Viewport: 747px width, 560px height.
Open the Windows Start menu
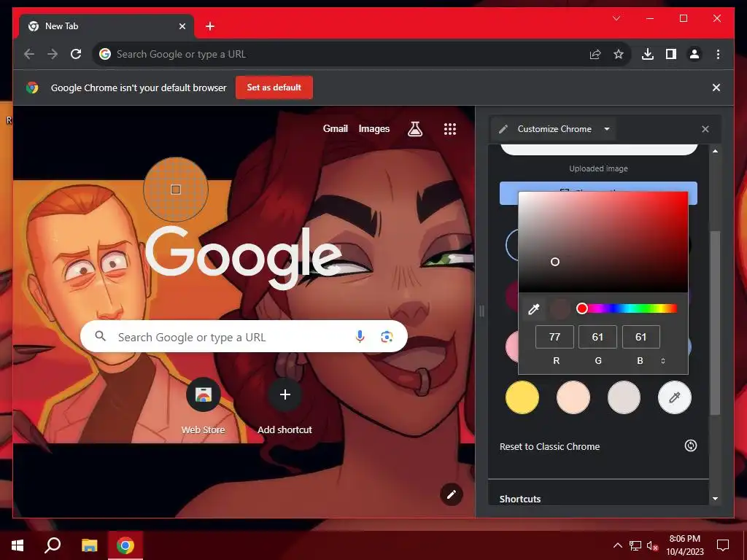click(18, 545)
